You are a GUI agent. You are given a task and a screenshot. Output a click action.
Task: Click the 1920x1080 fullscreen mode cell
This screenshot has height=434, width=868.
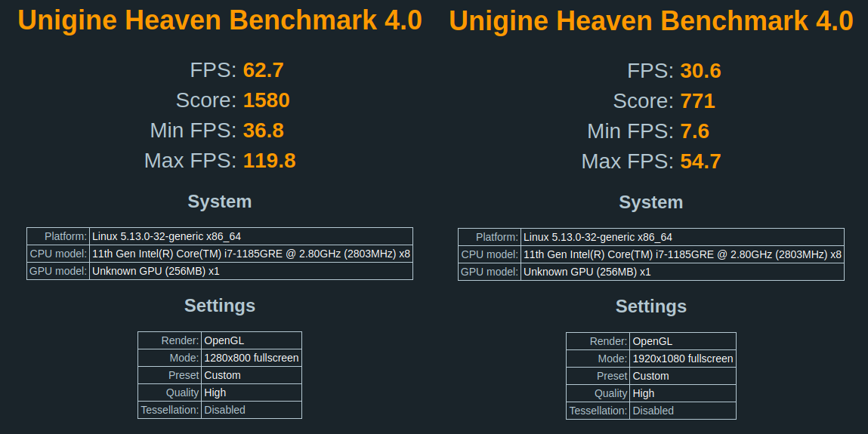point(683,359)
